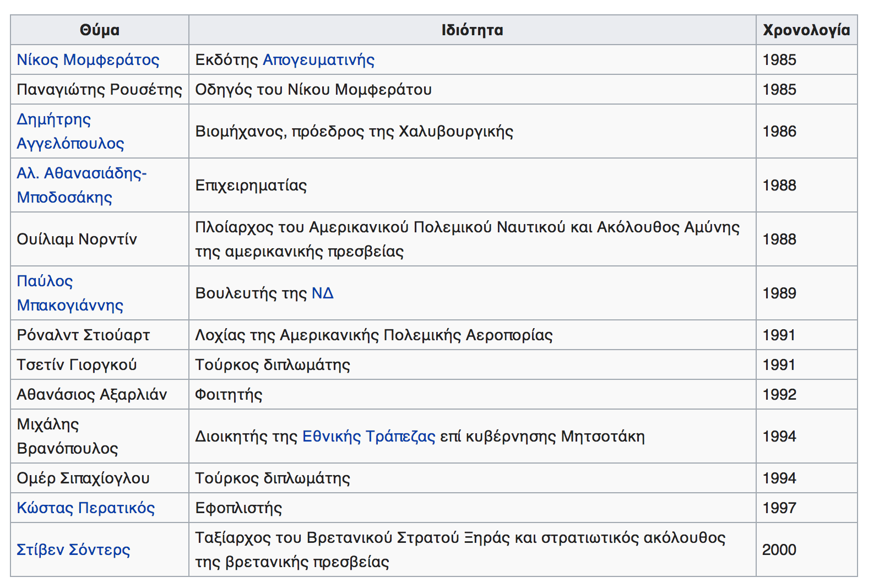The image size is (879, 588).
Task: Click the Ιδιότητα column header
Action: (472, 30)
